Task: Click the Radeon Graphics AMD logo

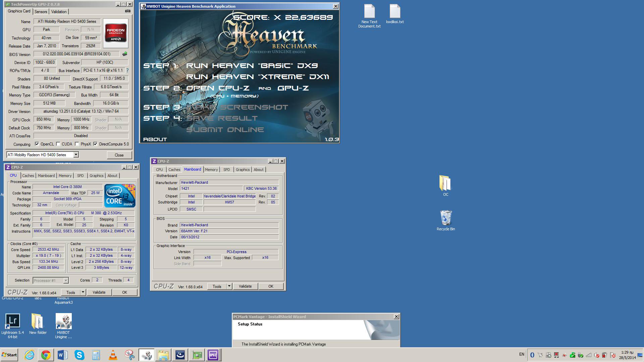Action: tap(116, 33)
